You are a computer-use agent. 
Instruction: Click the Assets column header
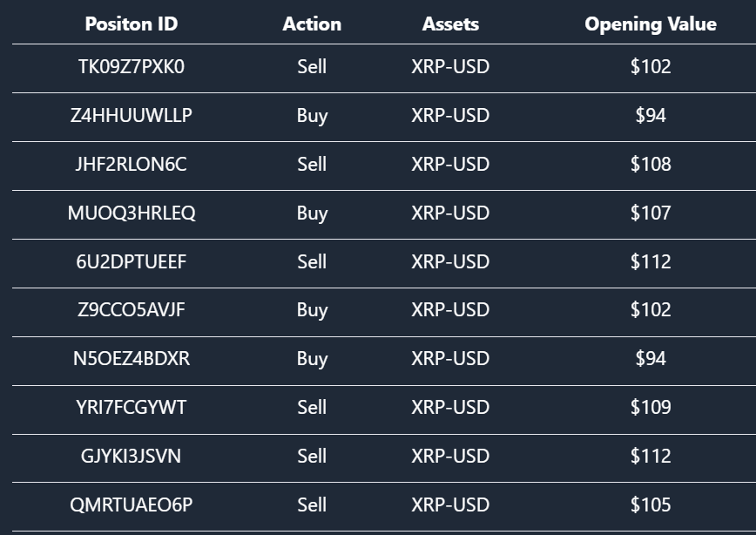pyautogui.click(x=450, y=24)
